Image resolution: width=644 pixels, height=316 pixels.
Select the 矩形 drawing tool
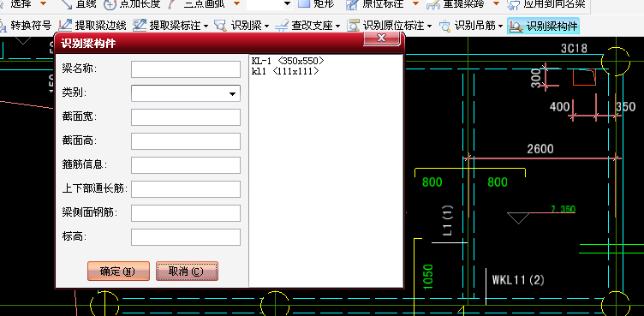tap(316, 4)
